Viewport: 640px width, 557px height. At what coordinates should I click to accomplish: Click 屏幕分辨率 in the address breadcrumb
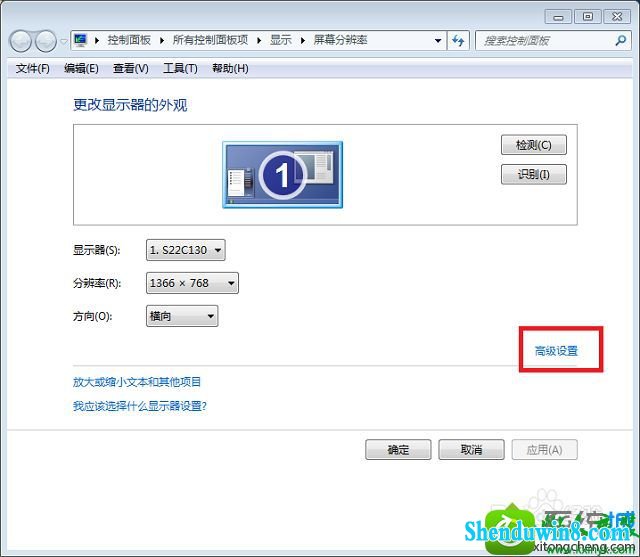[x=340, y=40]
